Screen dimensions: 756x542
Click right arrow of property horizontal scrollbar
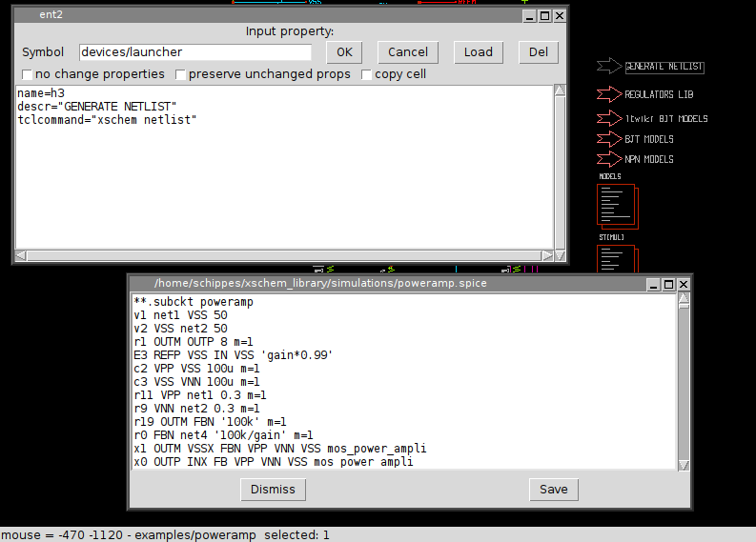546,255
